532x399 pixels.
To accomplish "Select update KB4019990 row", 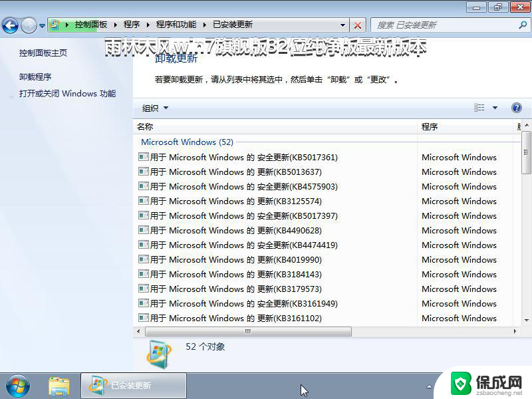I will coord(327,259).
